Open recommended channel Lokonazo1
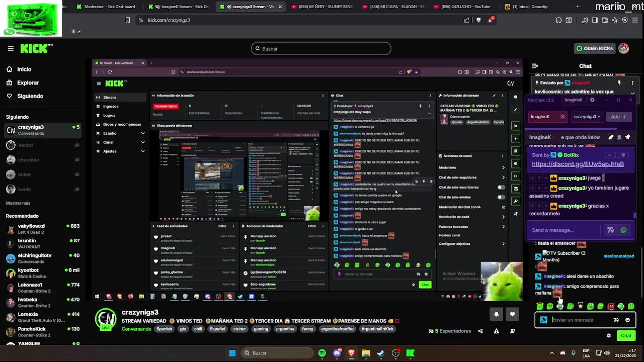 tap(43, 288)
